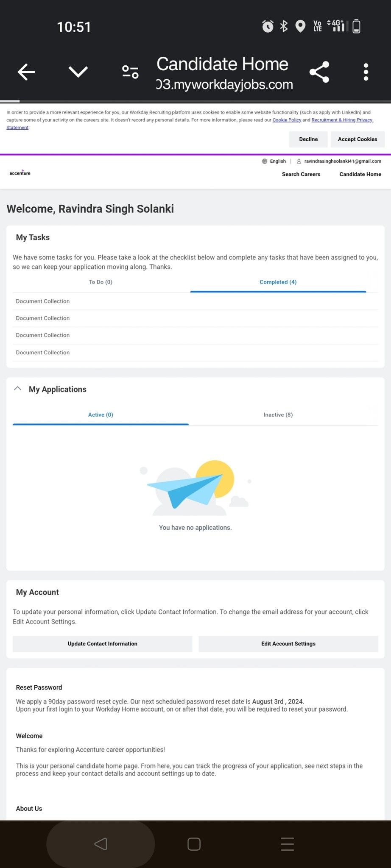Collapse the My Applications section
This screenshot has height=868, width=391.
click(17, 389)
